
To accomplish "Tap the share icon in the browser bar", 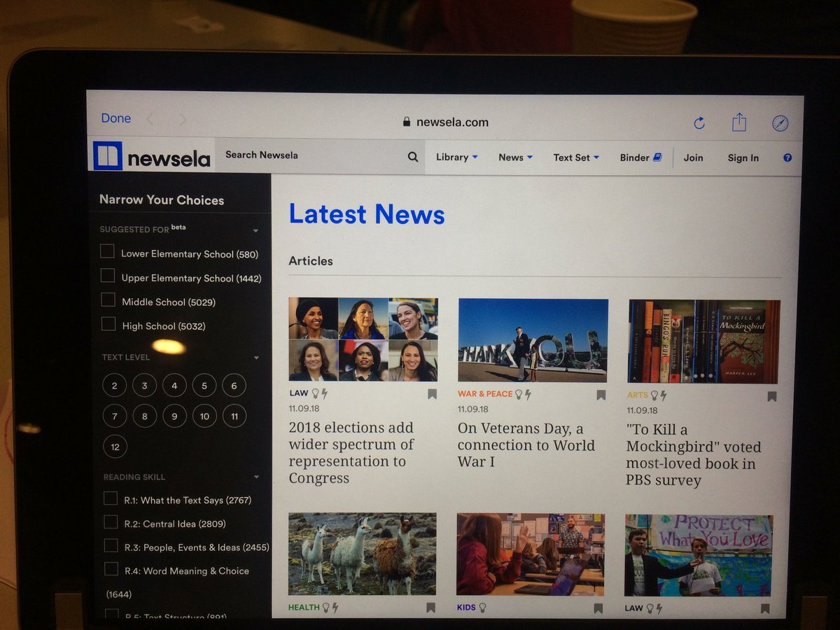I will (x=740, y=121).
